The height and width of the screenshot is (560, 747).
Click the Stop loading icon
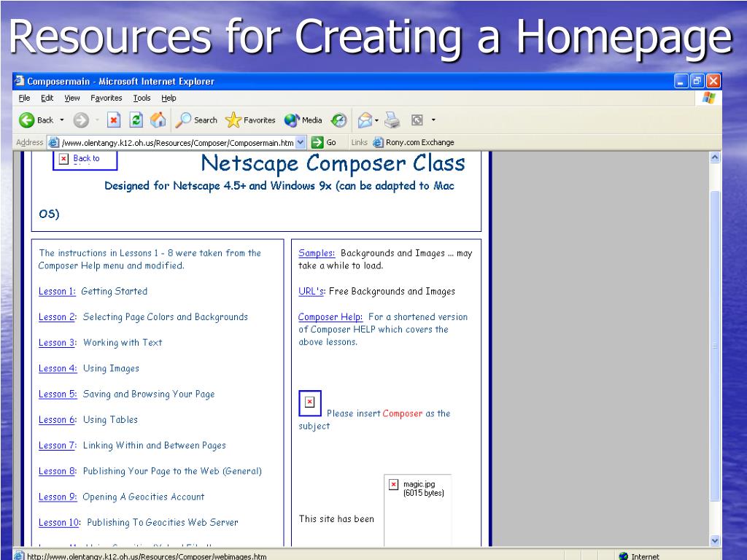pos(113,120)
